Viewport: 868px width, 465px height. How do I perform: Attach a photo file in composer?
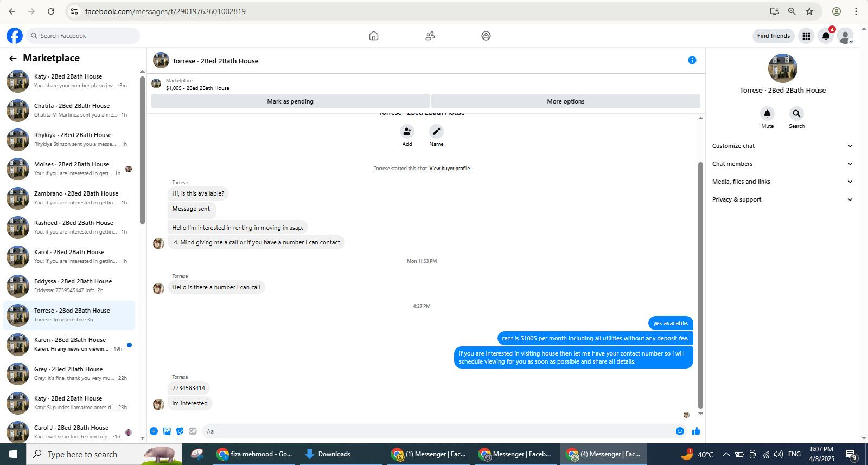pyautogui.click(x=167, y=431)
